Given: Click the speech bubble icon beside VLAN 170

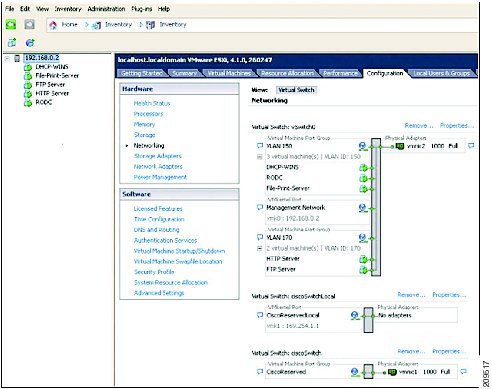Looking at the screenshot, I should [x=260, y=237].
